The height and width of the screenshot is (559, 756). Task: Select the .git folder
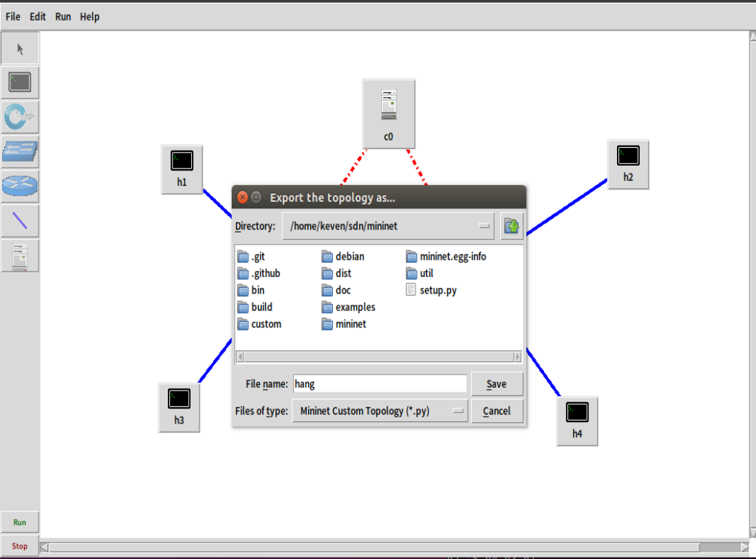(x=251, y=256)
